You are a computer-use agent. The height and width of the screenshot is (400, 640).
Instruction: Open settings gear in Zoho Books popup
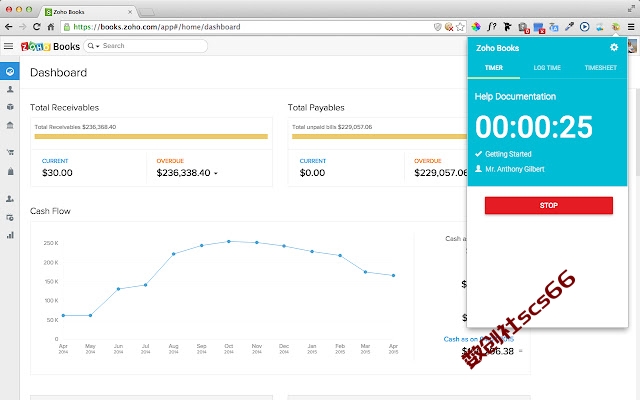point(614,47)
